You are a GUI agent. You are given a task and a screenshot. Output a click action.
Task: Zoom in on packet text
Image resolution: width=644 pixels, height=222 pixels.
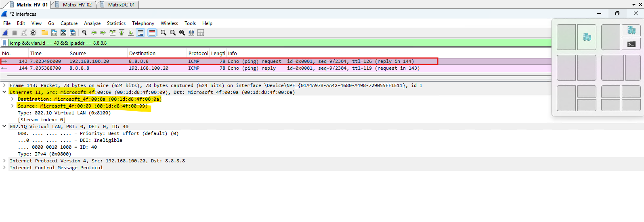[164, 33]
